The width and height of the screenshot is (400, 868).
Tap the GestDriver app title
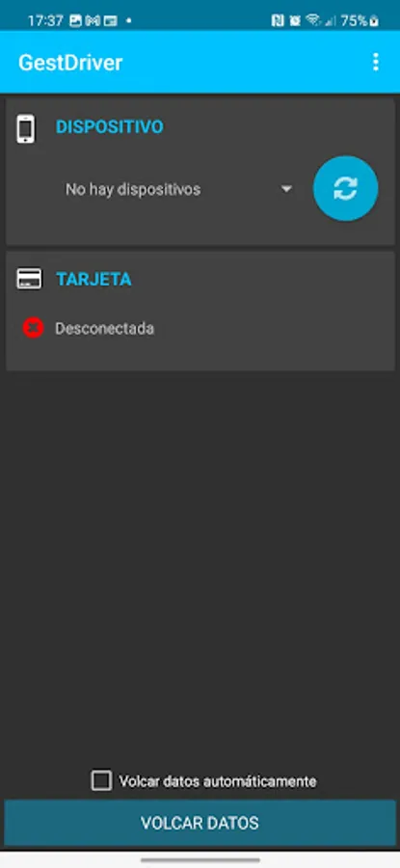click(x=70, y=63)
